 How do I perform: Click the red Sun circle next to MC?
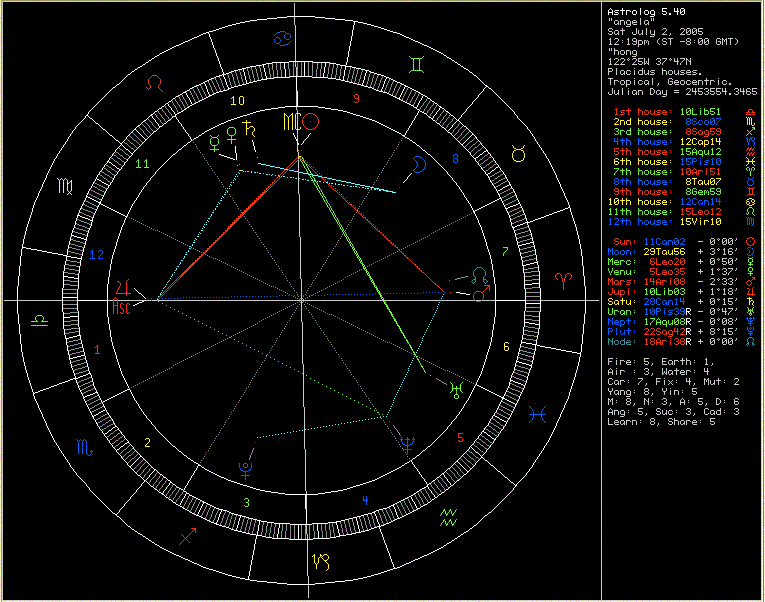(x=310, y=121)
